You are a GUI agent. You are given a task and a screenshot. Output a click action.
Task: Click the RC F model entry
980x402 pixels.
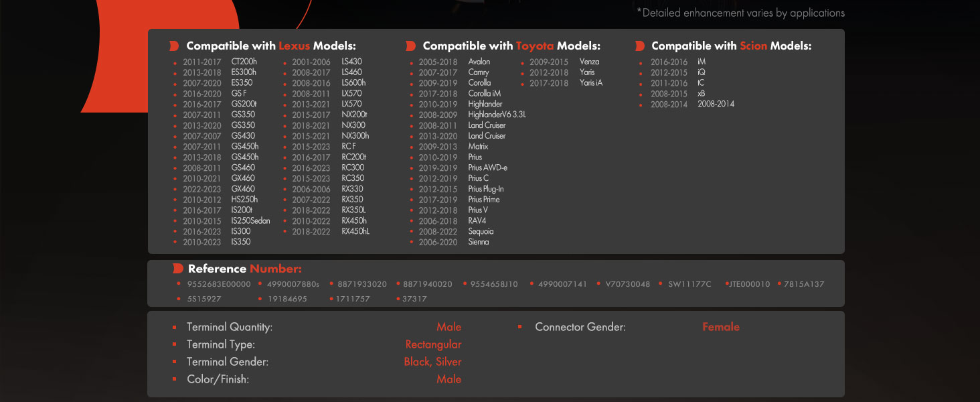click(x=348, y=147)
